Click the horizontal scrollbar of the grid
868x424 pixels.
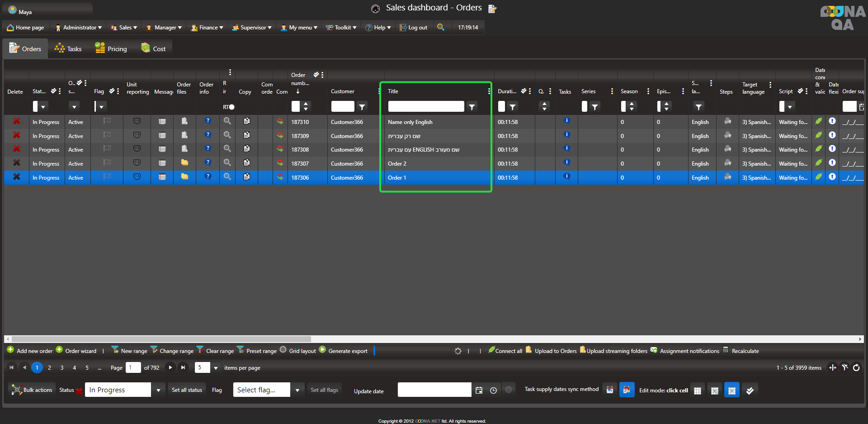[161, 339]
